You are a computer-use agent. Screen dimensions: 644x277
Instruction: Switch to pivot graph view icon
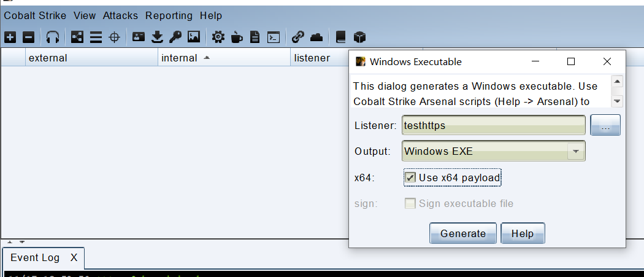coord(77,37)
